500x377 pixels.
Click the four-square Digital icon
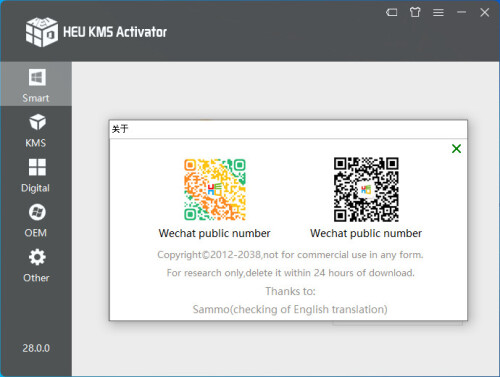click(x=37, y=167)
